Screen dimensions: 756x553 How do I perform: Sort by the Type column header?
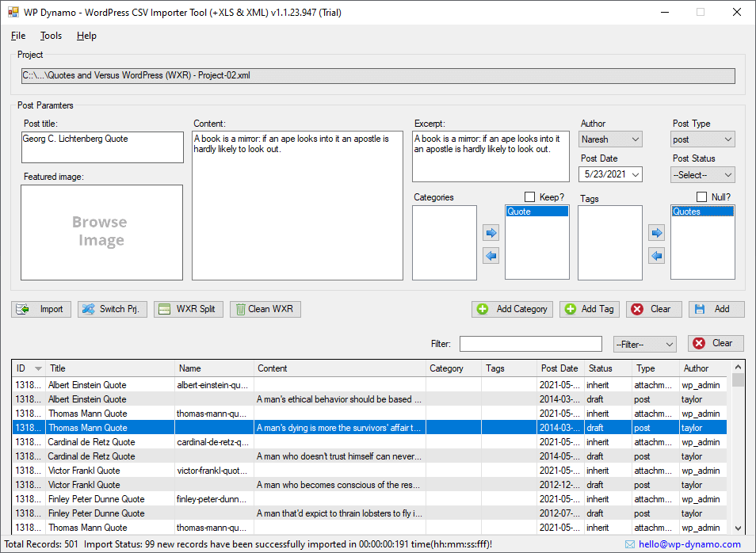(655, 368)
